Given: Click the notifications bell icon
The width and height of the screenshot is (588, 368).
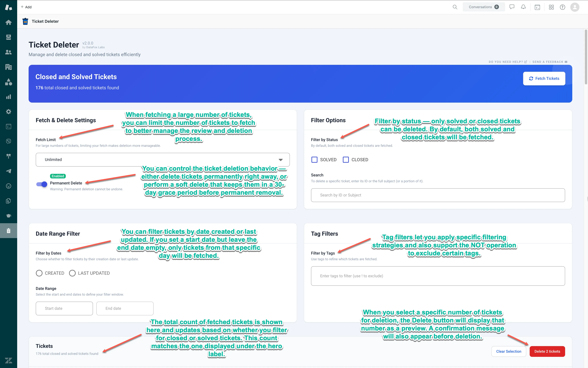Looking at the screenshot, I should click(x=523, y=7).
